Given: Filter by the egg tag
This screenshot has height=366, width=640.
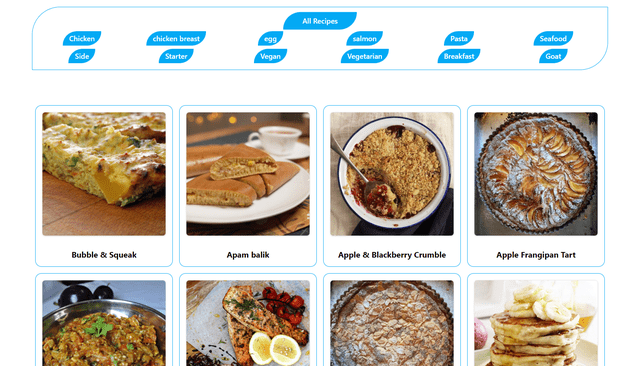Looking at the screenshot, I should click(x=270, y=38).
